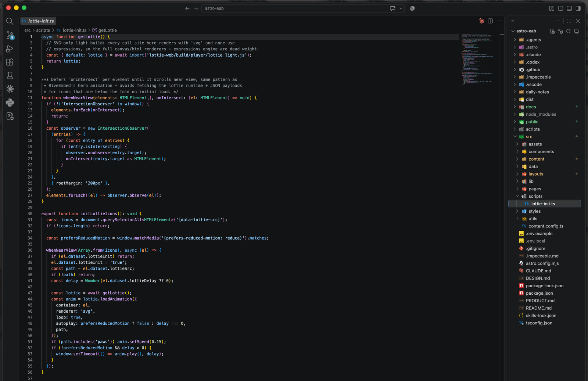Click the lottie-init.ts breadcrumb segment
This screenshot has width=588, height=381.
pos(71,30)
